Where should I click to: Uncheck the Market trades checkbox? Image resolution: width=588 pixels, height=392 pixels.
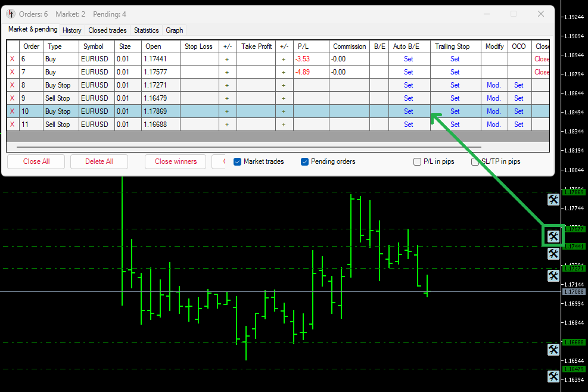(x=238, y=161)
